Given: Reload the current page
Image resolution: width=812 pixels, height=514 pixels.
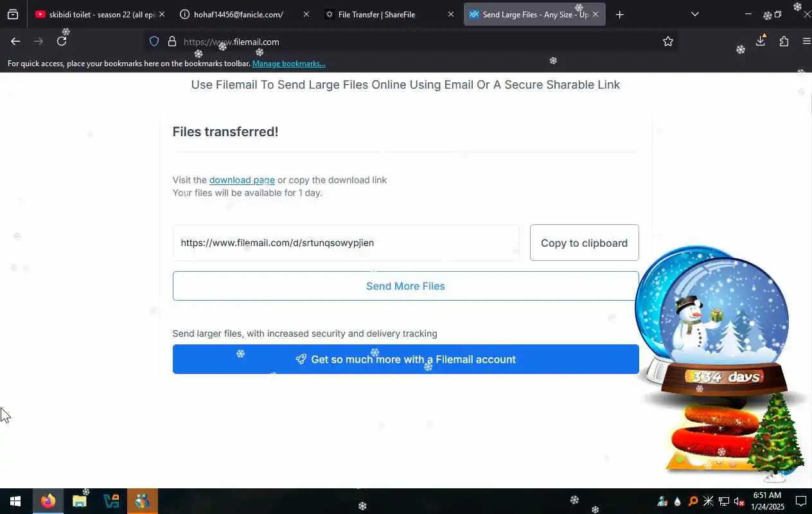Looking at the screenshot, I should pyautogui.click(x=62, y=41).
